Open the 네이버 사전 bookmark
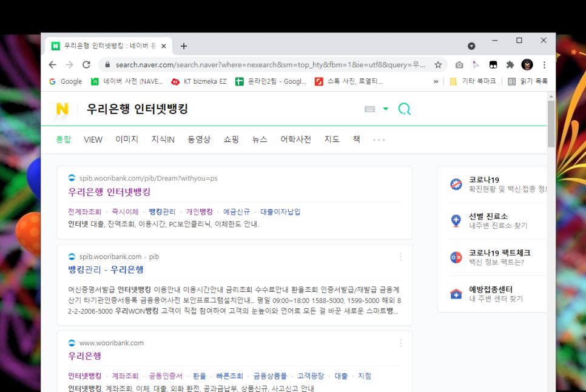586x392 pixels. pyautogui.click(x=127, y=81)
